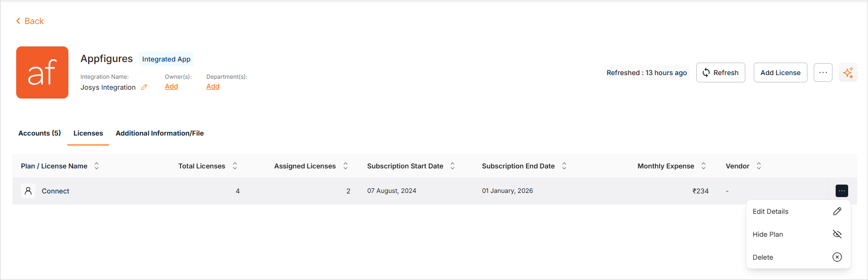Click the circled X icon beside Delete
Image resolution: width=868 pixels, height=280 pixels.
pyautogui.click(x=837, y=257)
